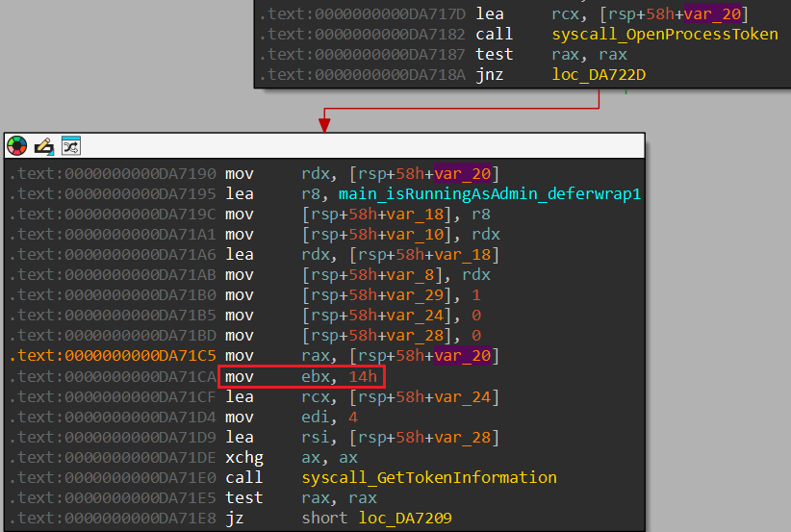
Task: Click the group nodes shuffle icon
Action: coord(71,146)
